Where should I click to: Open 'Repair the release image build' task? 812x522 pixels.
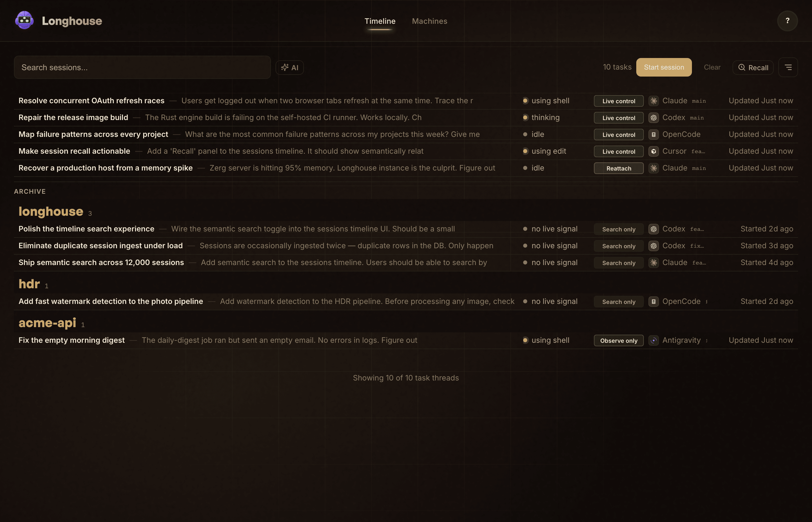73,118
